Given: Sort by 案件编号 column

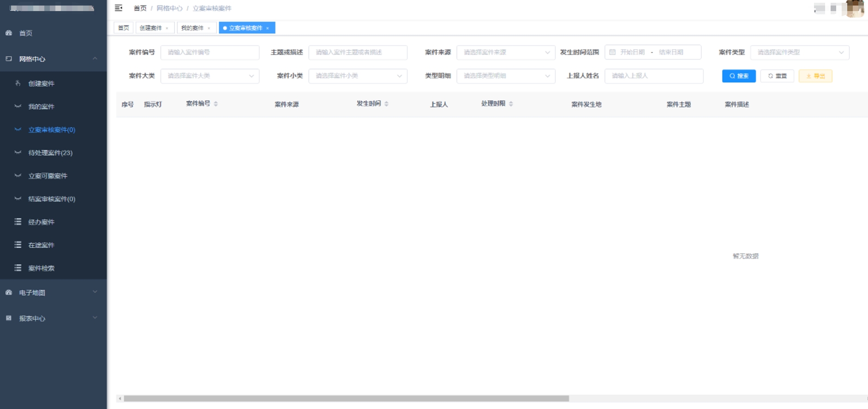Looking at the screenshot, I should 216,104.
